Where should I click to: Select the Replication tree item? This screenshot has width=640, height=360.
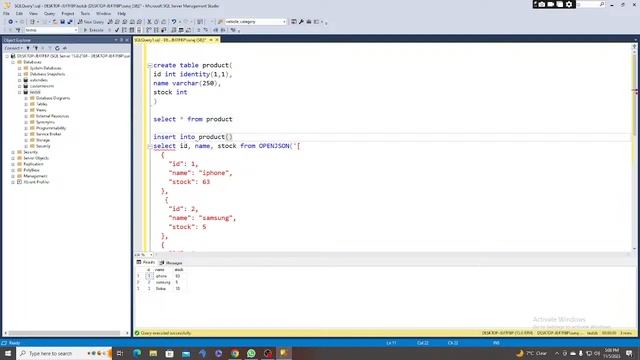coord(33,164)
